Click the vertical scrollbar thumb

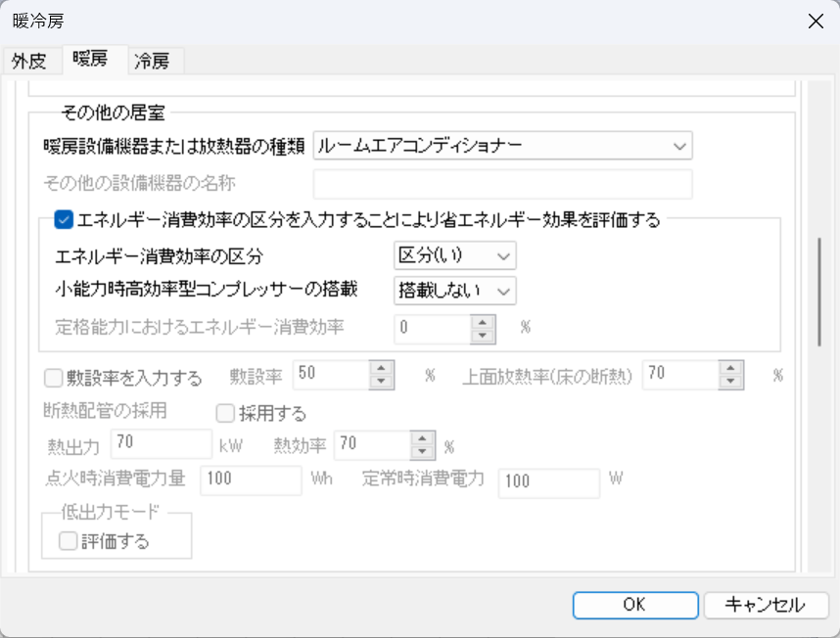(819, 292)
